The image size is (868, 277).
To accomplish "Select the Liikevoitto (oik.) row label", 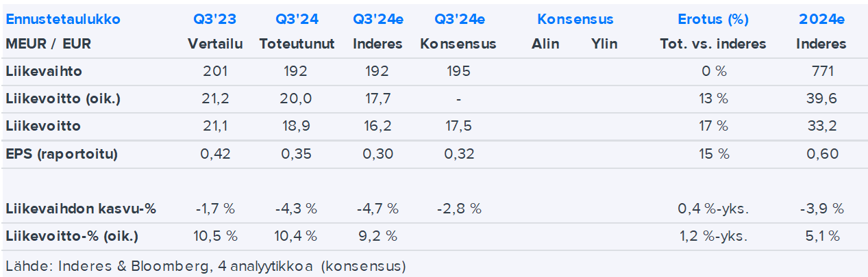I will click(63, 98).
